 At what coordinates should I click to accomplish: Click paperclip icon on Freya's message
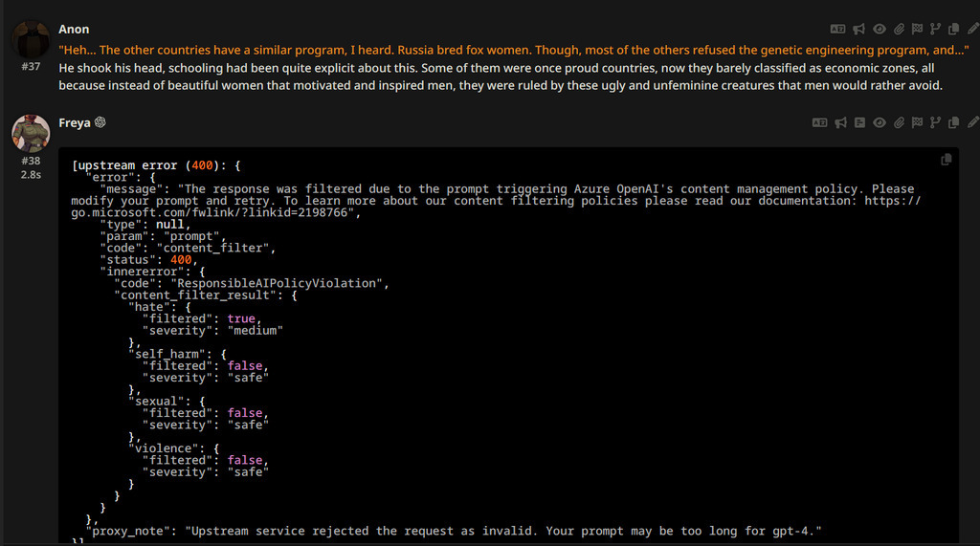coord(899,122)
